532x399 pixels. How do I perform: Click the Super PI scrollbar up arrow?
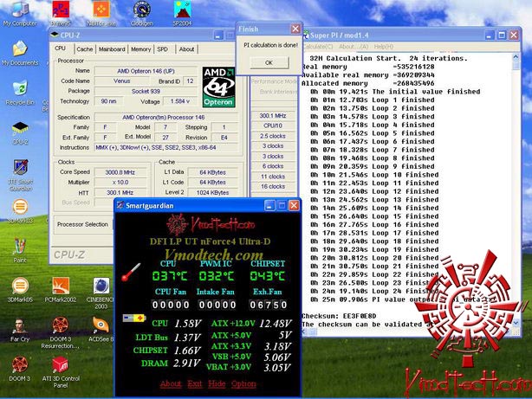(516, 57)
